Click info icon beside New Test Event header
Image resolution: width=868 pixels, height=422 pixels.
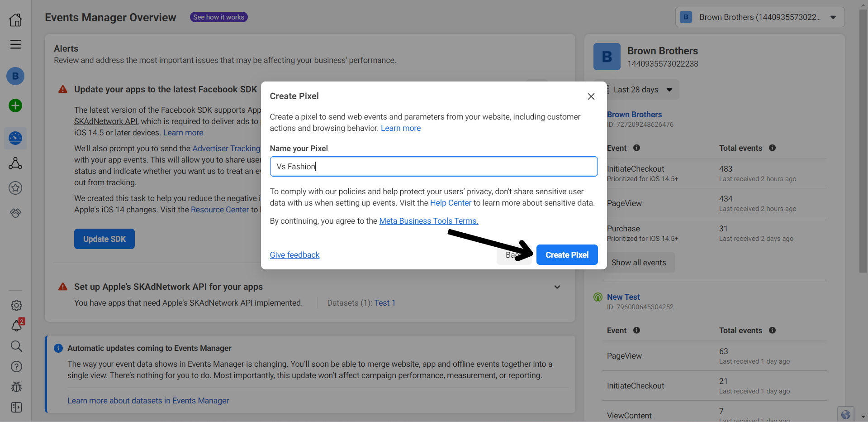(x=636, y=330)
